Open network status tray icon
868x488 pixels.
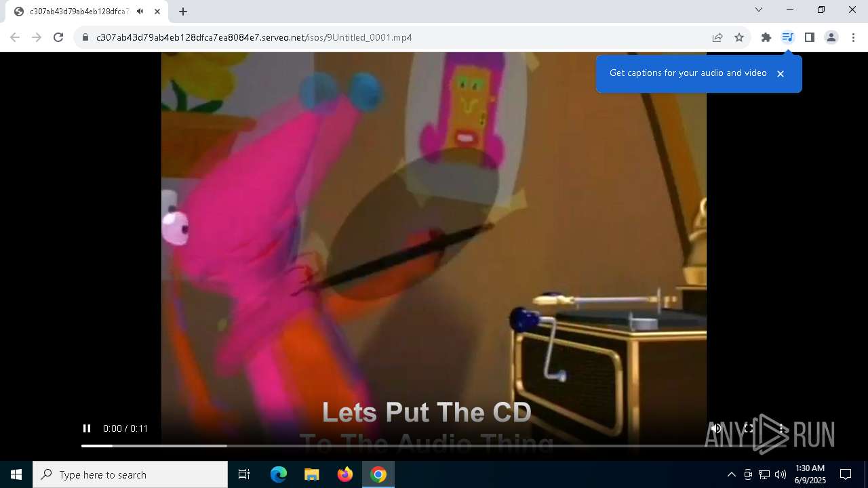click(764, 474)
